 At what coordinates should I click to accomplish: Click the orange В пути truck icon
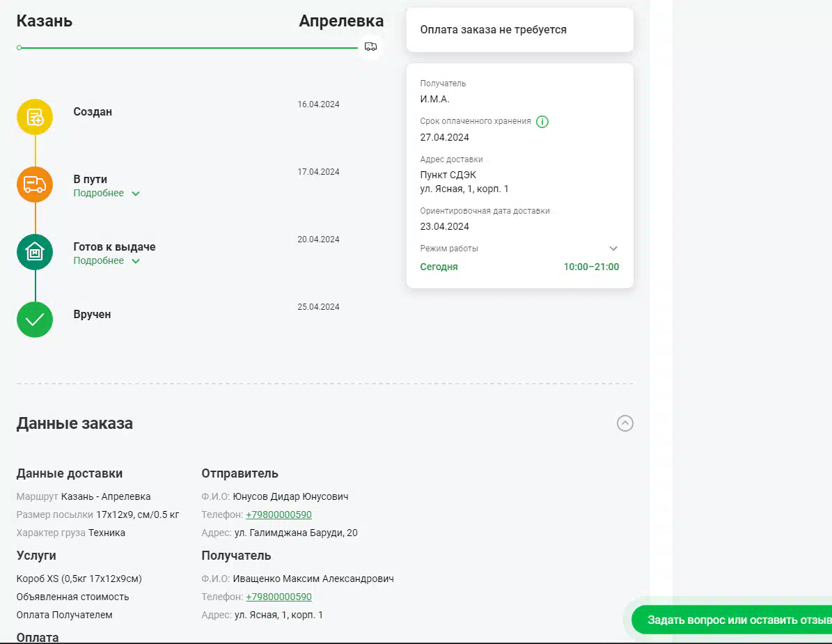(35, 184)
